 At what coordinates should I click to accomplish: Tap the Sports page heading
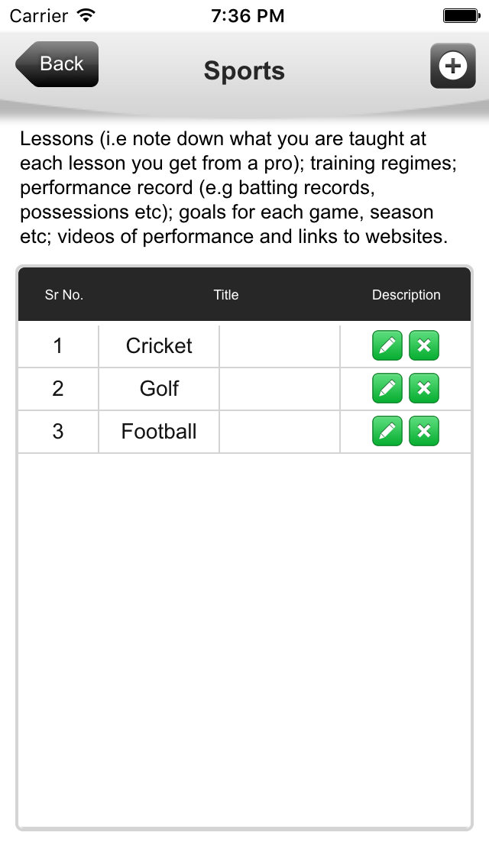point(244,71)
